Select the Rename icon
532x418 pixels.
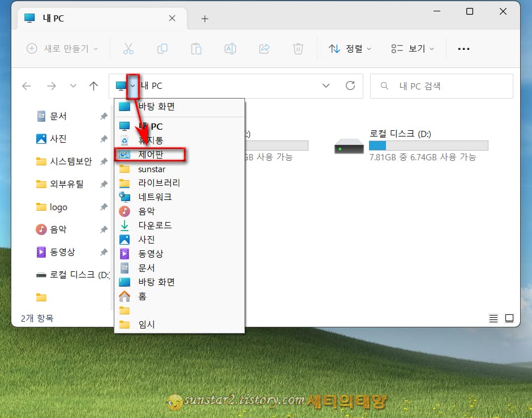tap(230, 49)
